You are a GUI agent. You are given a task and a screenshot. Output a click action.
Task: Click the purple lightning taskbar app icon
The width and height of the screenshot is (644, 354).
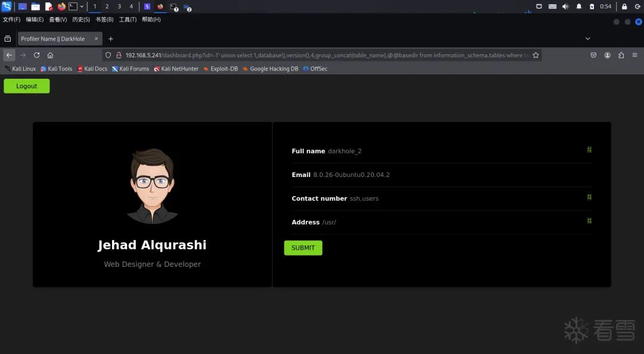click(x=147, y=7)
